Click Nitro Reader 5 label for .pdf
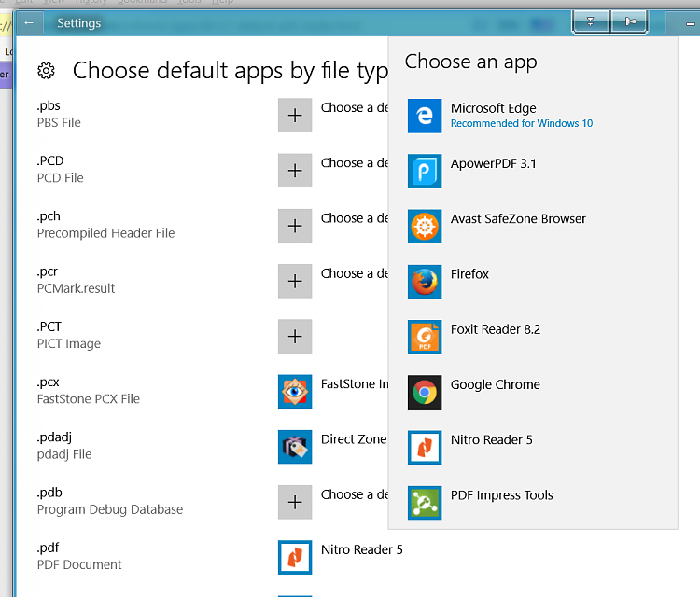 [x=362, y=549]
